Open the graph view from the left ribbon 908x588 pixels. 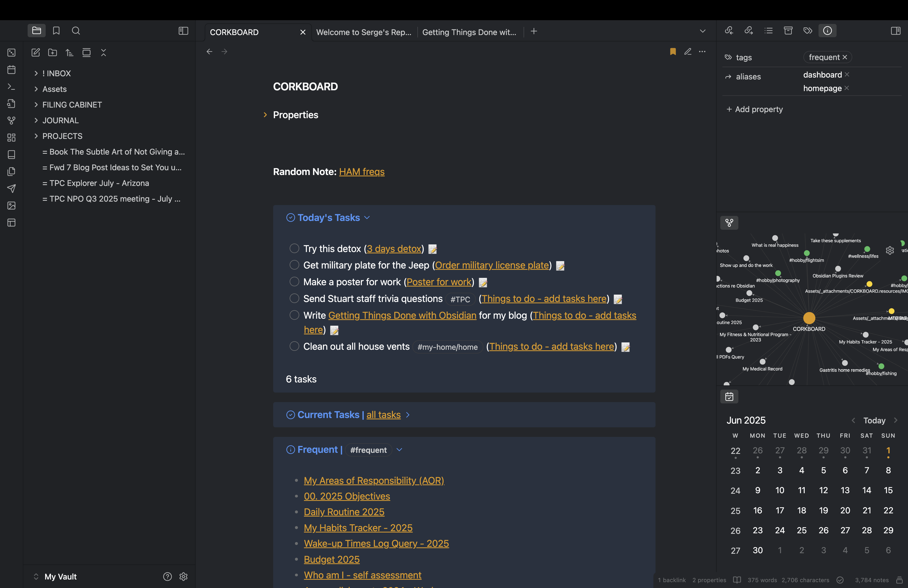(x=11, y=120)
